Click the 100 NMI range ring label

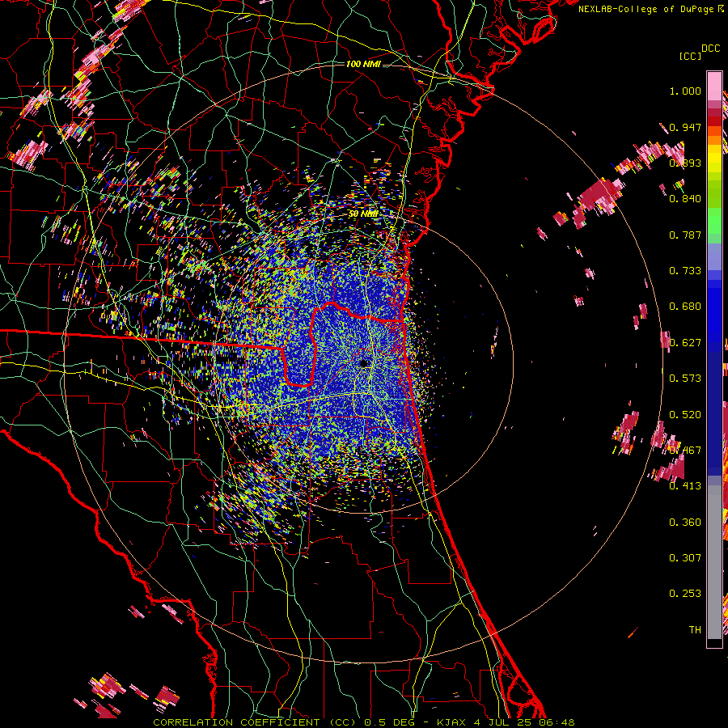363,64
